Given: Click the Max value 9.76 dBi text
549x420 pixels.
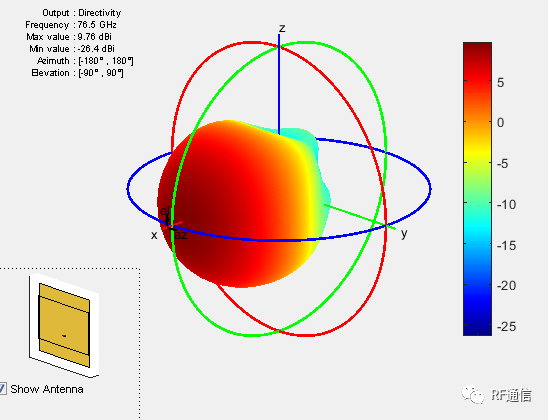Looking at the screenshot, I should (69, 37).
